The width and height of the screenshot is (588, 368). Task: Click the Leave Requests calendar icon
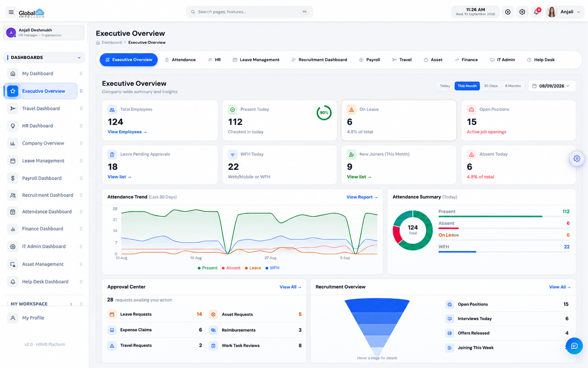112,314
